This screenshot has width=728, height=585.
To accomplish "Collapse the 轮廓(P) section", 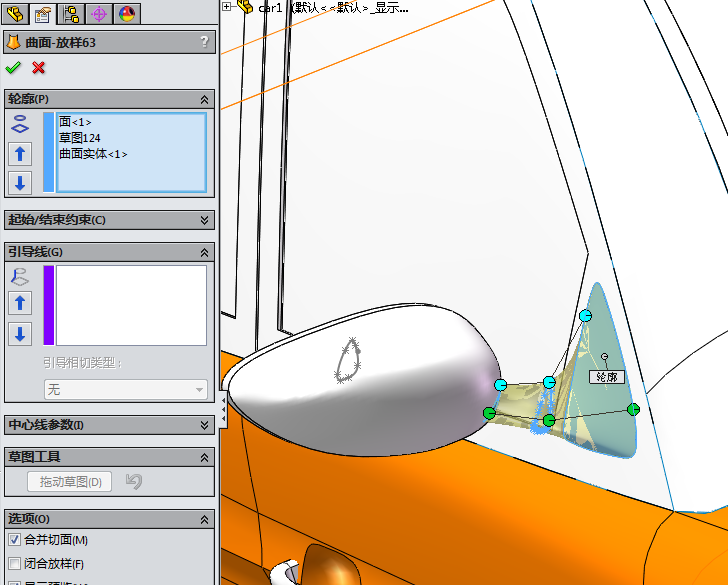I will click(x=204, y=99).
